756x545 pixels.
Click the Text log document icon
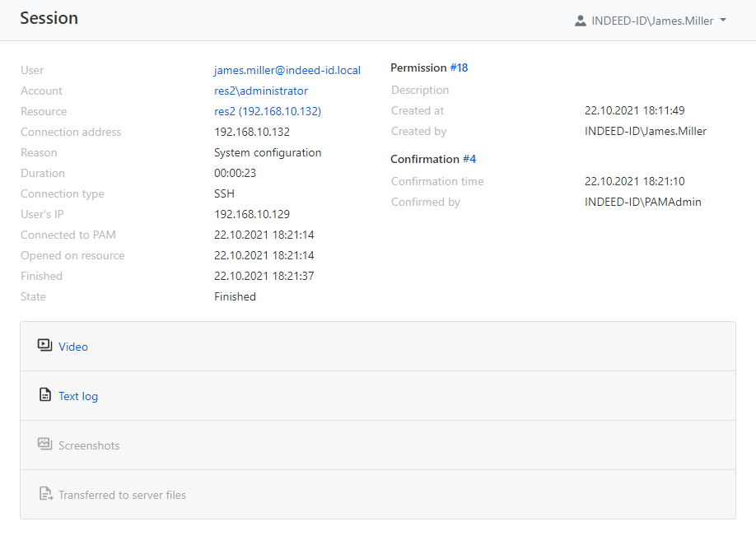(x=45, y=395)
